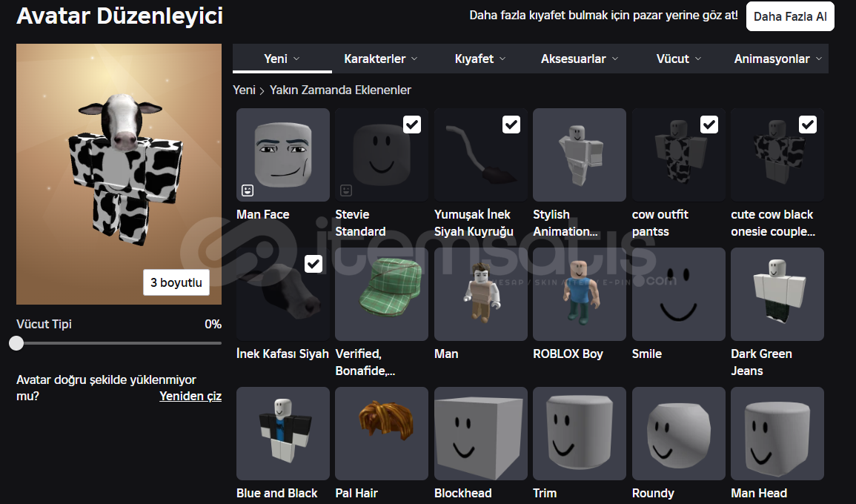Open the Animasyonlar tab
This screenshot has width=856, height=504.
click(778, 59)
